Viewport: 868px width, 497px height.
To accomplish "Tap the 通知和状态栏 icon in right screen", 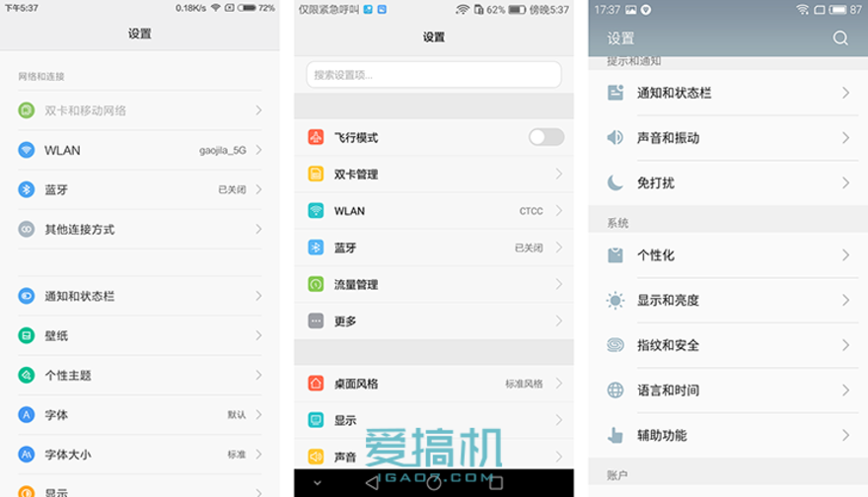I will [x=615, y=93].
